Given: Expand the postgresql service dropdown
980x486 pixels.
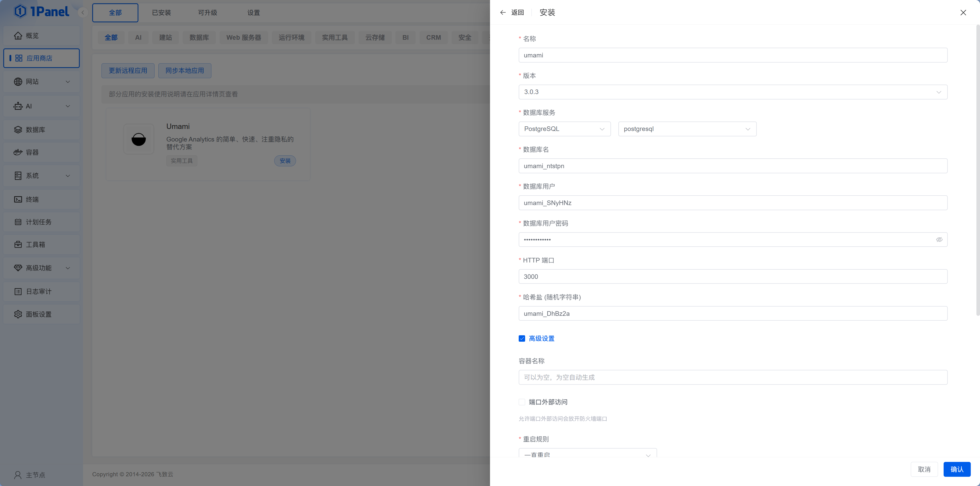Looking at the screenshot, I should (687, 129).
